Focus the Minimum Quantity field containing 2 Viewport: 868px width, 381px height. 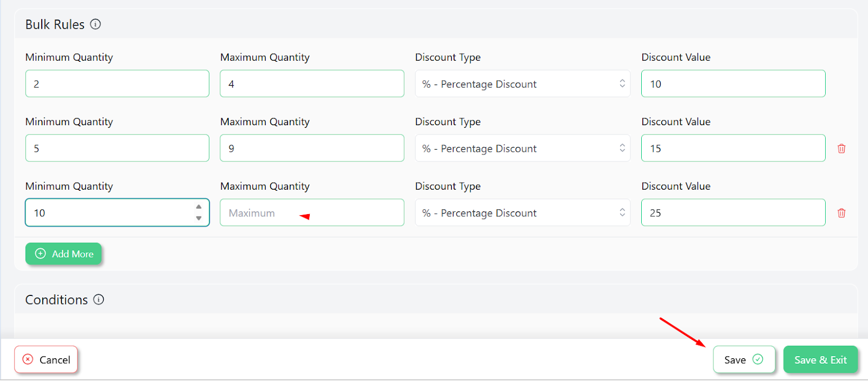(x=117, y=84)
